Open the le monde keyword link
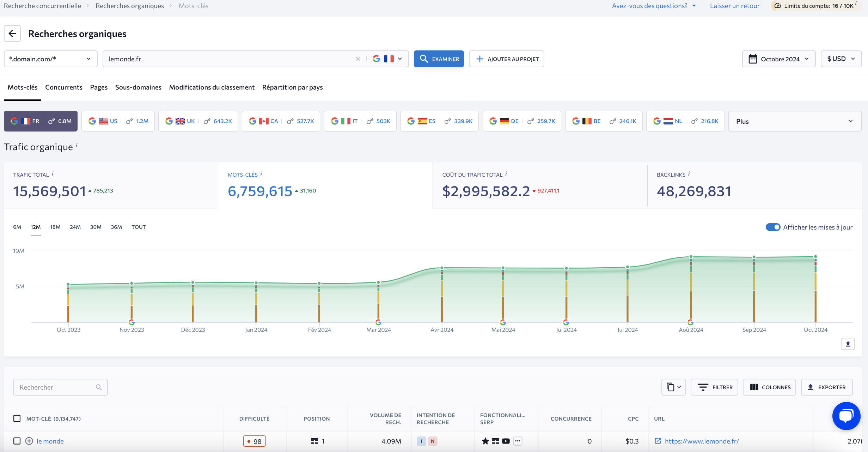The image size is (868, 452). [x=50, y=441]
